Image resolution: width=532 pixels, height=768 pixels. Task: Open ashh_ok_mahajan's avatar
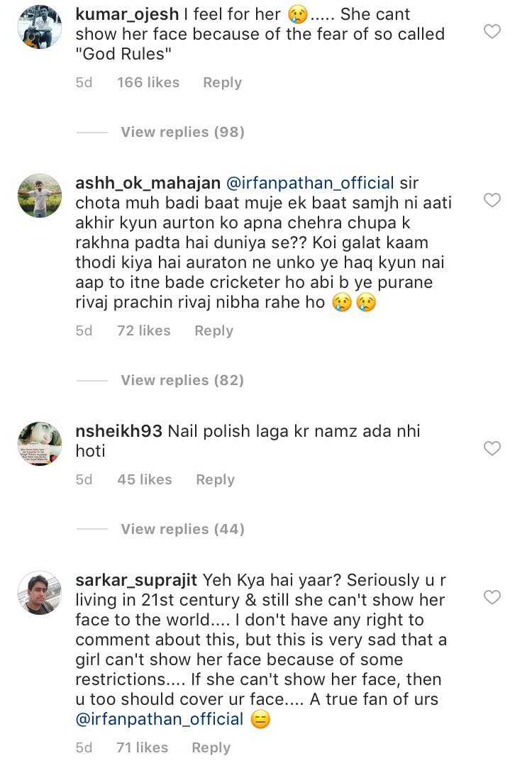(40, 195)
